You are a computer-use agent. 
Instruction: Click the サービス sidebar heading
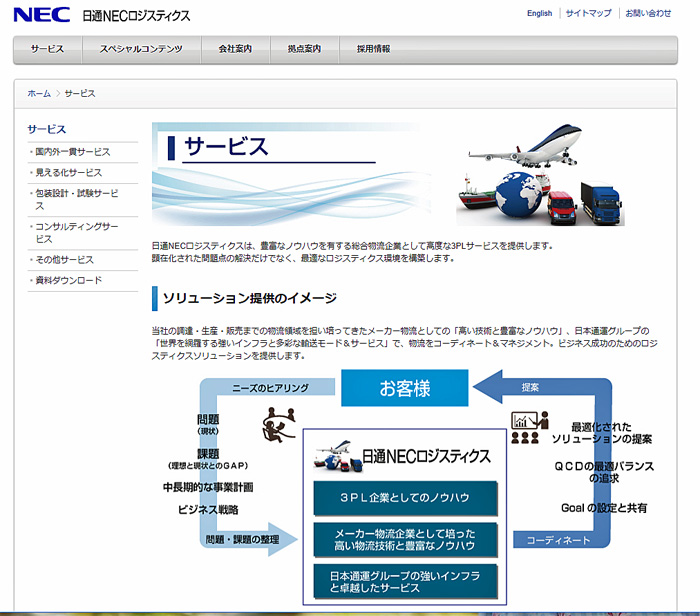46,129
